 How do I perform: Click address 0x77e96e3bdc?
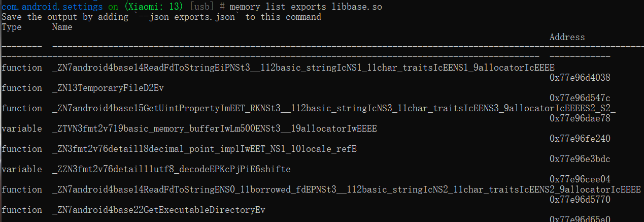pyautogui.click(x=580, y=159)
